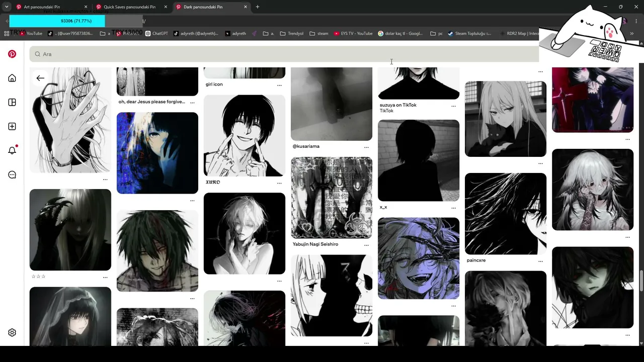
Task: Open the girl and skull manga pin image
Action: tap(332, 296)
